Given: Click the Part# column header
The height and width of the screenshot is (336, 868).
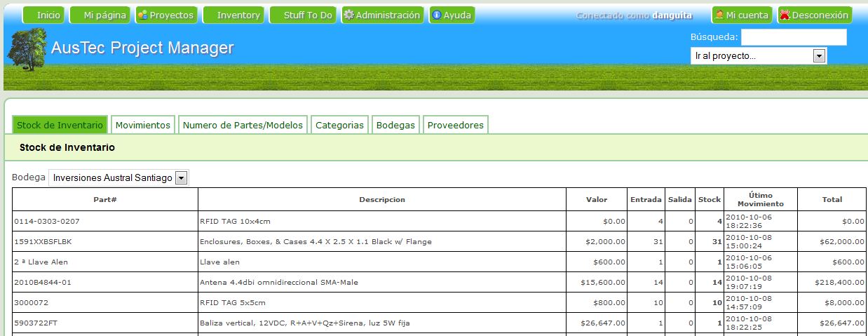Looking at the screenshot, I should 105,200.
